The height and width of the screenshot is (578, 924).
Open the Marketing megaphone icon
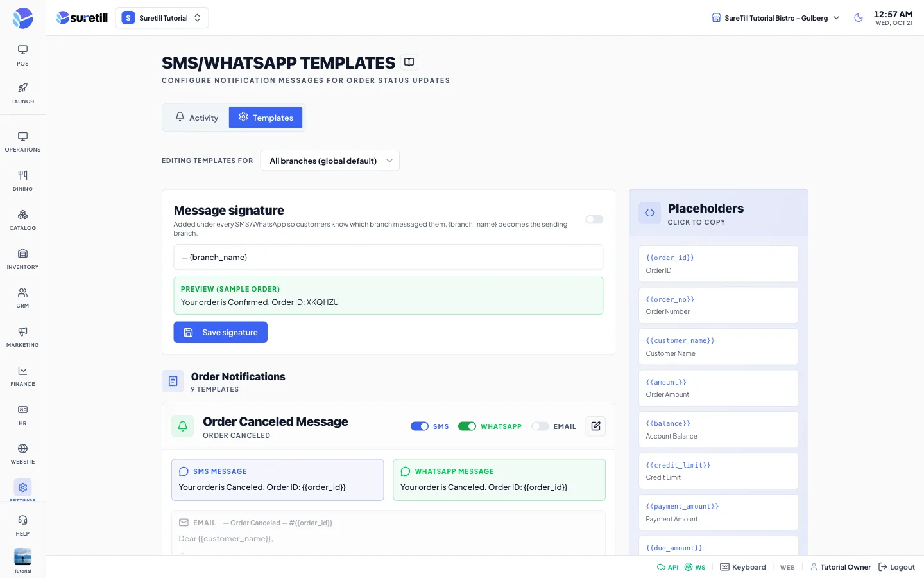click(22, 337)
